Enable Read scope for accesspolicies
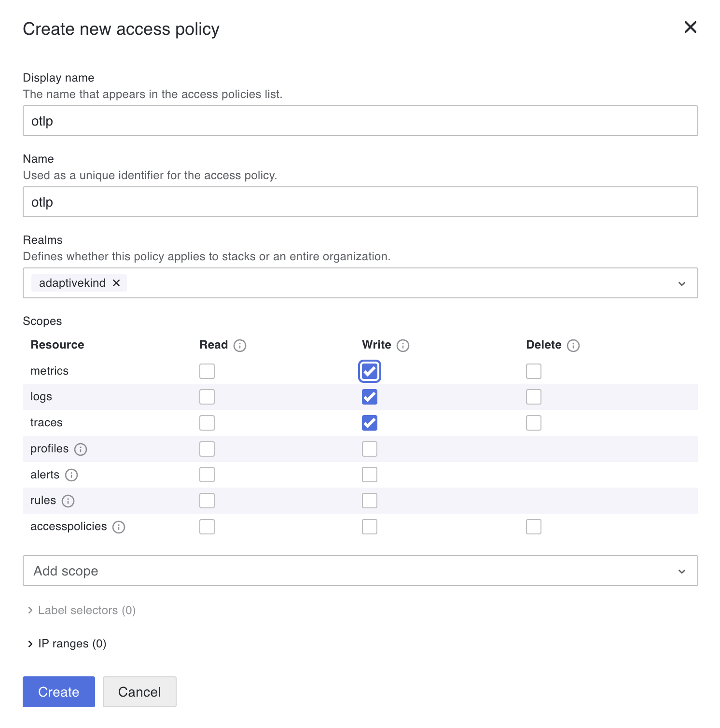The width and height of the screenshot is (720, 728). click(x=207, y=527)
